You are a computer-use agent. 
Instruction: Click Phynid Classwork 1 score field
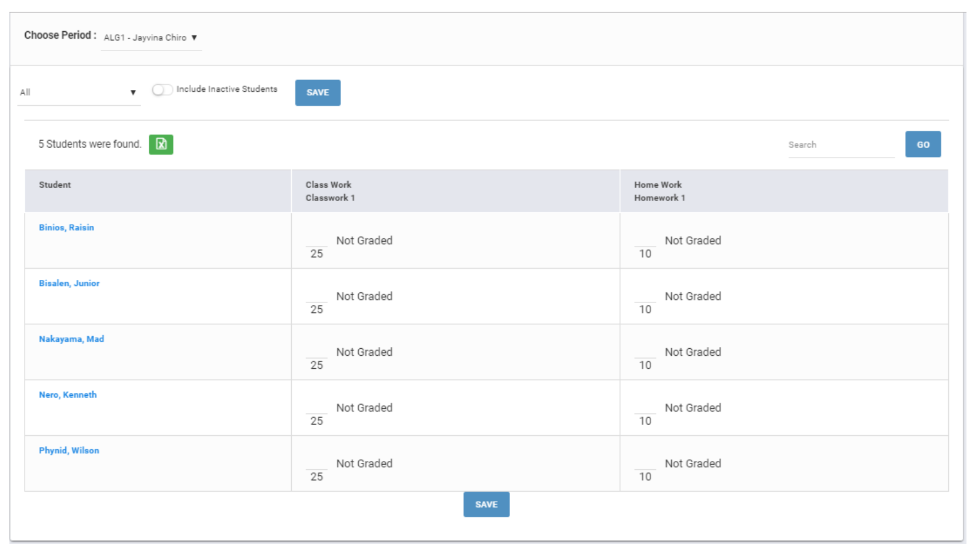click(x=316, y=464)
